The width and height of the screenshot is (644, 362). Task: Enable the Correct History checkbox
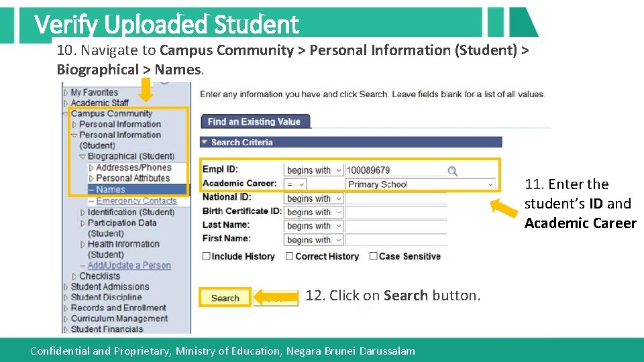click(x=290, y=256)
